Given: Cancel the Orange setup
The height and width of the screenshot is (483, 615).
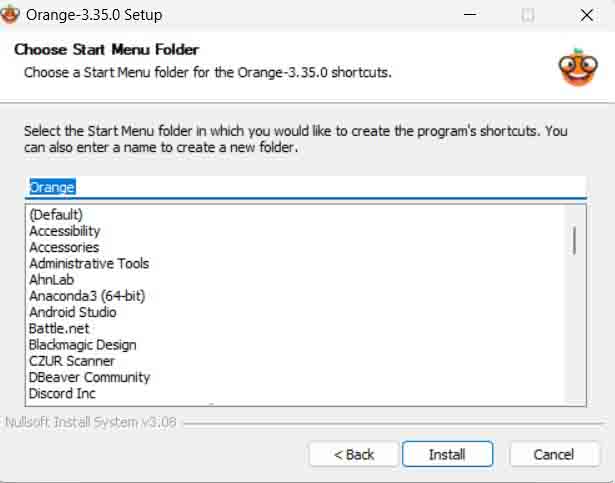Looking at the screenshot, I should pos(554,454).
